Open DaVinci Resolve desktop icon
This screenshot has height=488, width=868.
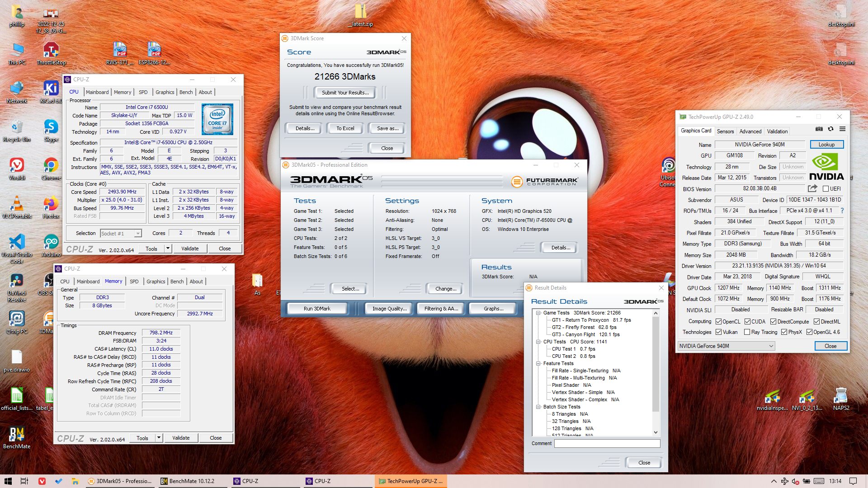click(17, 287)
